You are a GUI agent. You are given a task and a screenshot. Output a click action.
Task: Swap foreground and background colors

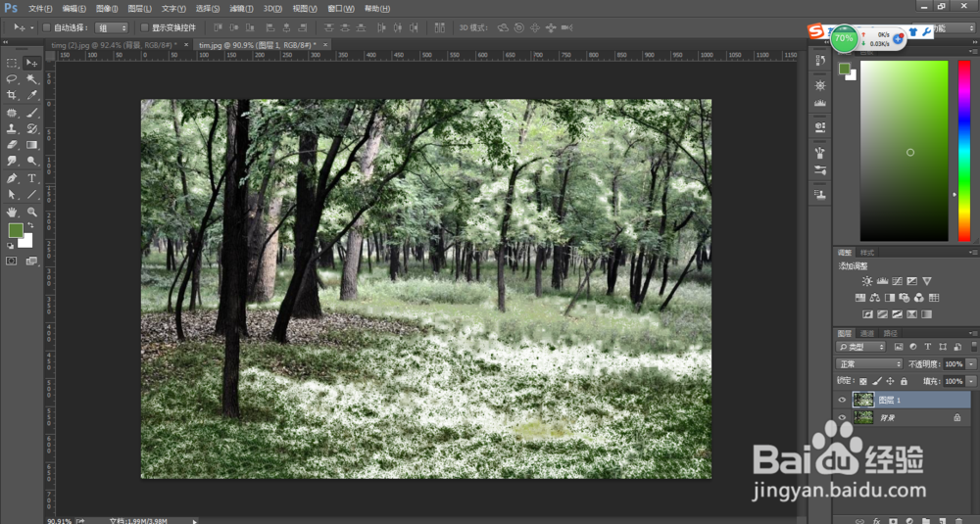[30, 225]
